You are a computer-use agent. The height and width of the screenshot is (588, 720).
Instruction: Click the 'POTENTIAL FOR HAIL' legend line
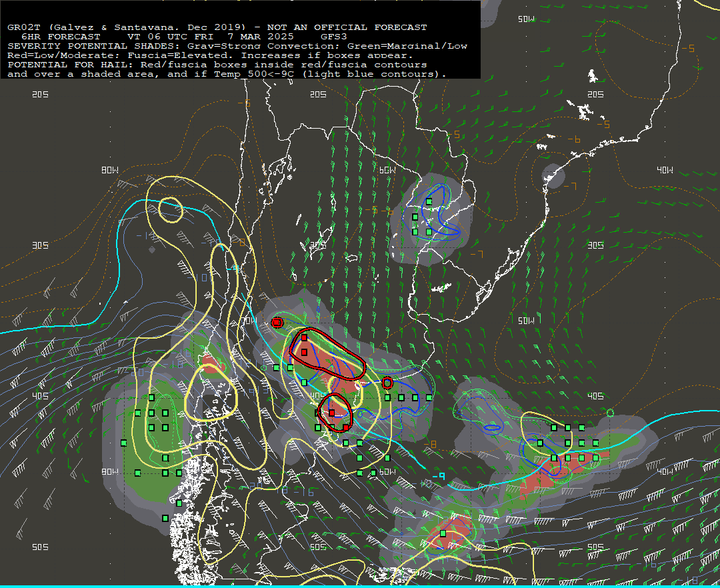217,65
